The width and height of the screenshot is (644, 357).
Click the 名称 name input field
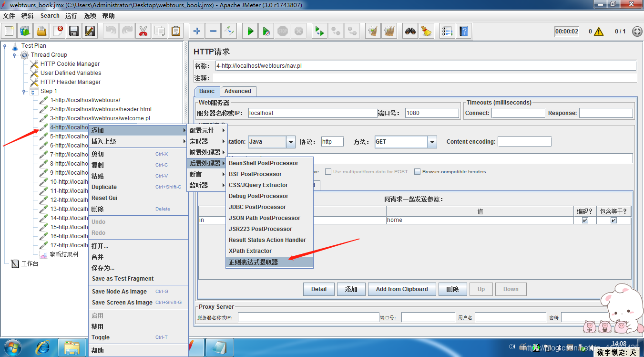pyautogui.click(x=425, y=66)
